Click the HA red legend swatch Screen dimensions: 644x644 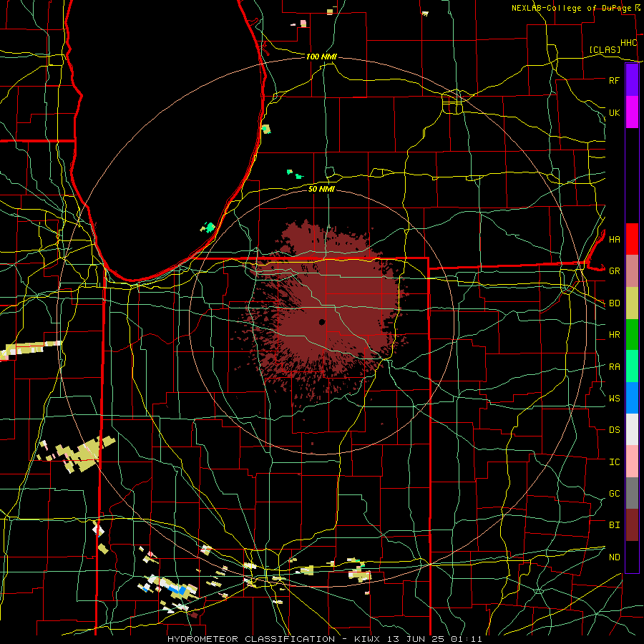tap(632, 239)
